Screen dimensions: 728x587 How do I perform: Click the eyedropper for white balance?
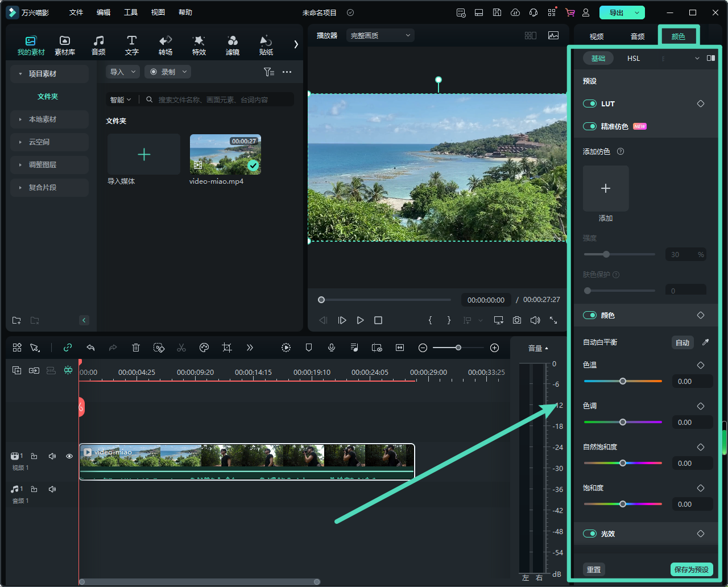click(x=706, y=342)
